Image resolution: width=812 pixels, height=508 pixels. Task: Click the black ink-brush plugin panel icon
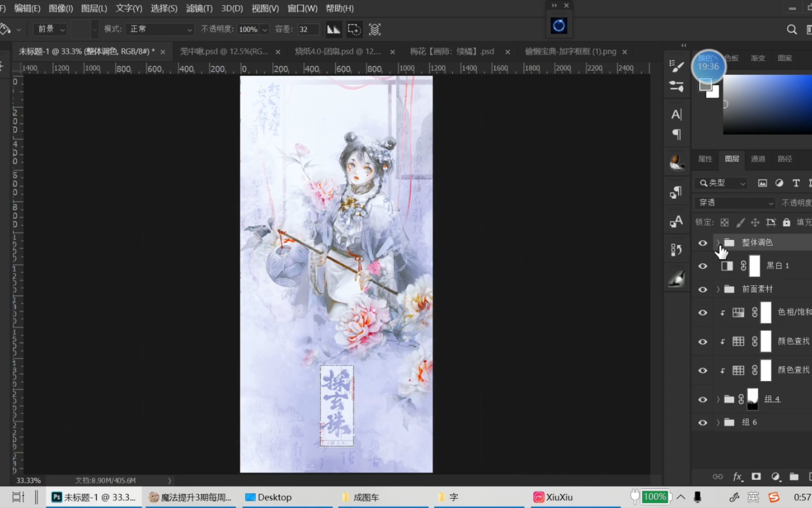click(x=677, y=279)
